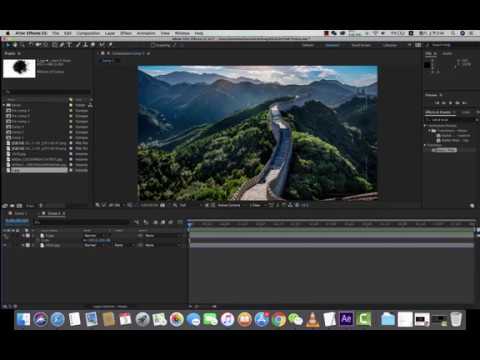The image size is (480, 360).
Task: Switch to the Standard workspace
Action: [x=332, y=45]
